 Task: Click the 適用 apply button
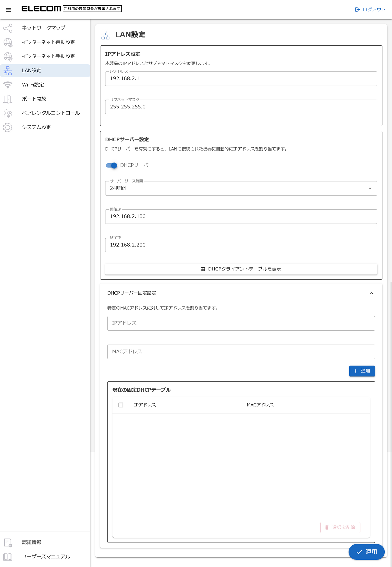[x=366, y=552]
